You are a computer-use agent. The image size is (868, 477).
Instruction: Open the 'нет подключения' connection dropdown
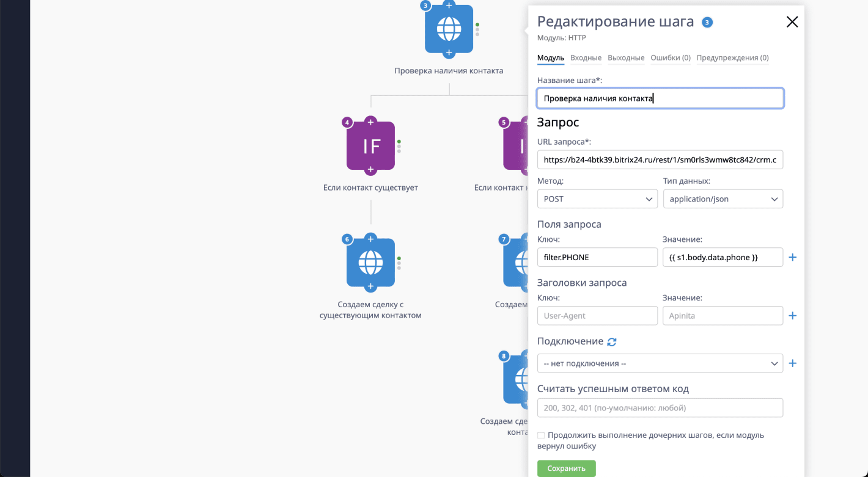(660, 363)
